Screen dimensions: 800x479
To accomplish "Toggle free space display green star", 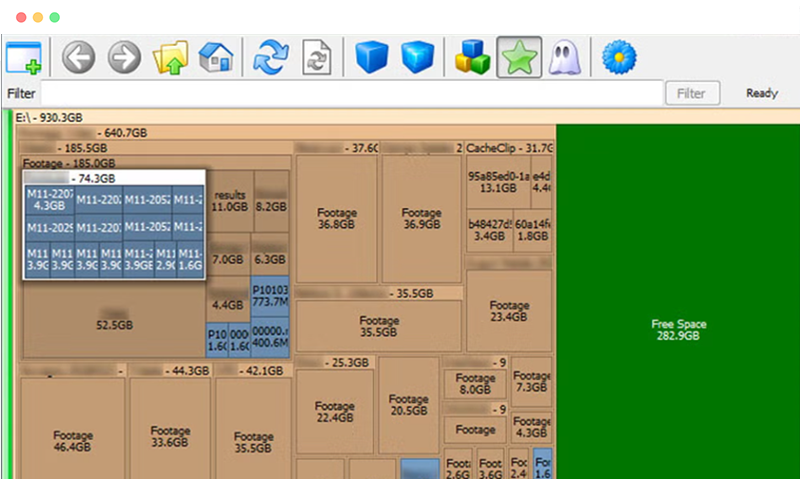I will [x=519, y=58].
